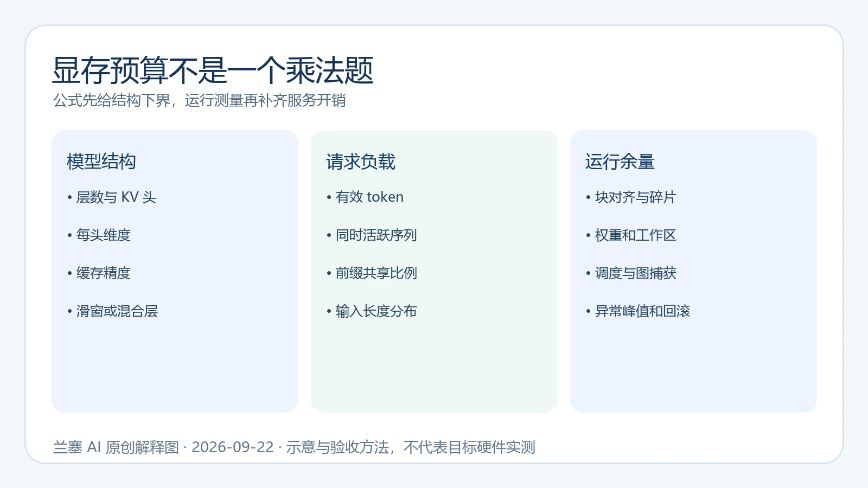Select the bullet 层数与 KV 头
Image resolution: width=868 pixels, height=488 pixels.
point(112,197)
